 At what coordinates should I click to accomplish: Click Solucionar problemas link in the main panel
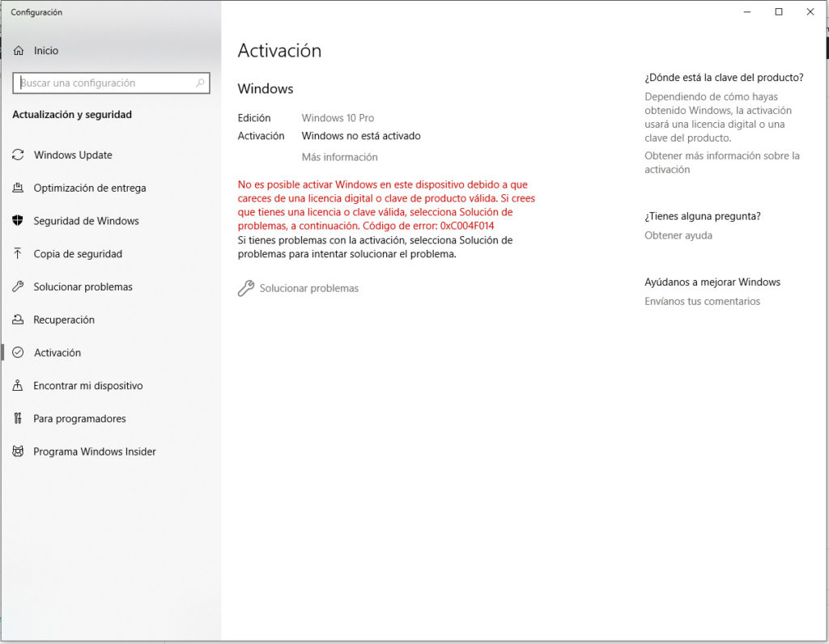(x=308, y=289)
